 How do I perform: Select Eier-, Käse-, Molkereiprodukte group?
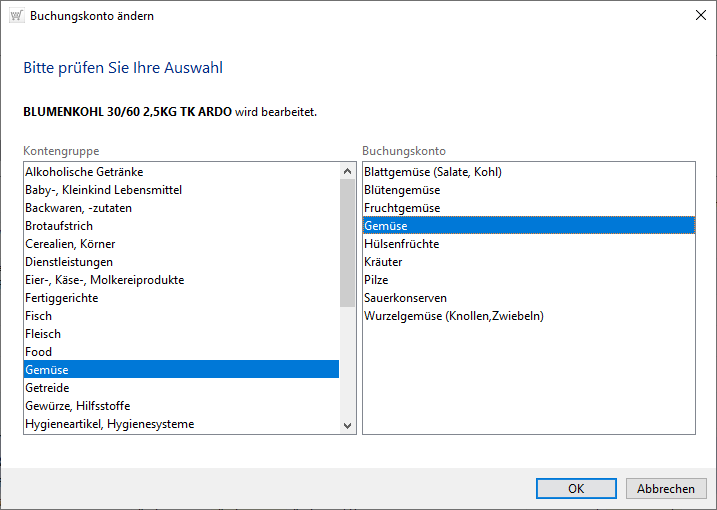(104, 280)
